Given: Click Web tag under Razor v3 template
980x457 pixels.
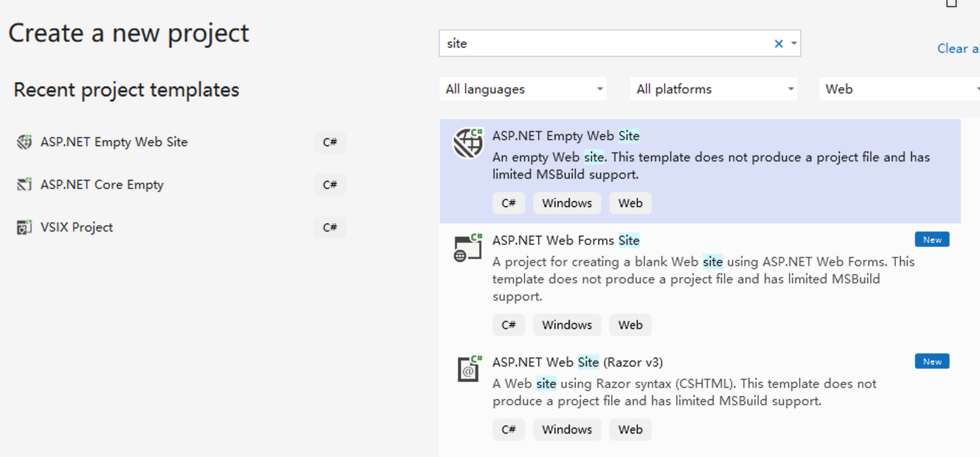Looking at the screenshot, I should coord(630,430).
